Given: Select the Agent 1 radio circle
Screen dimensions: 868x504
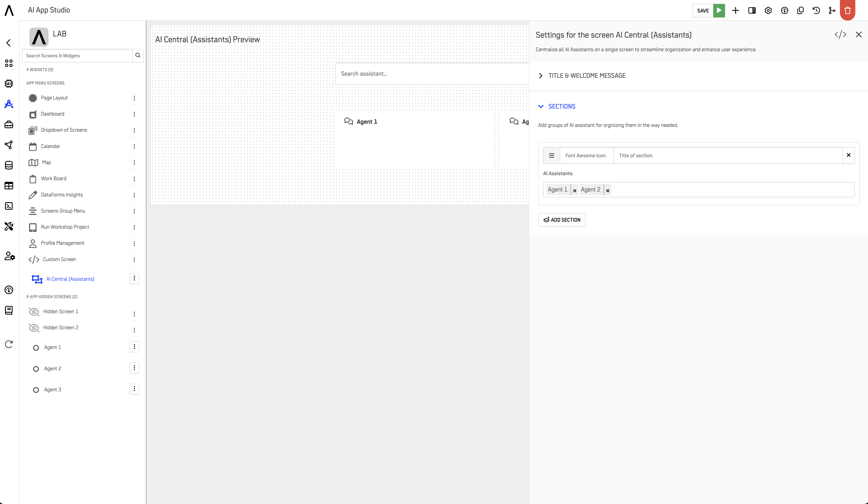Looking at the screenshot, I should (36, 348).
